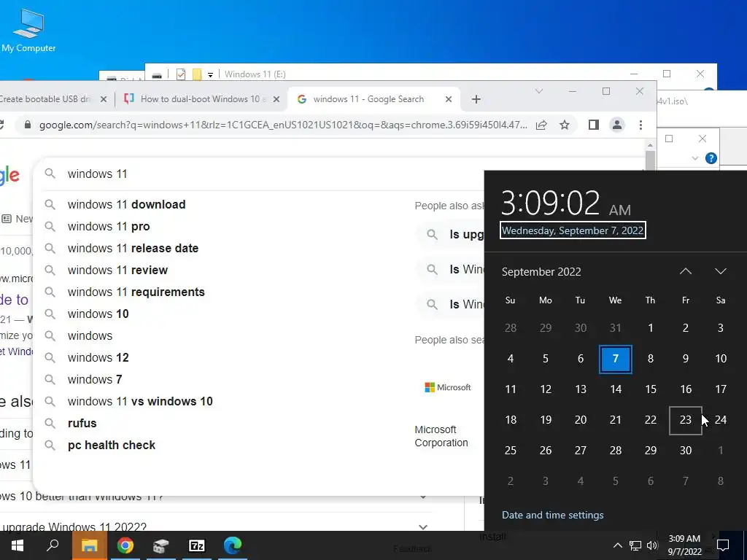
Task: Click the Microsoft Corporation link
Action: pos(441,436)
